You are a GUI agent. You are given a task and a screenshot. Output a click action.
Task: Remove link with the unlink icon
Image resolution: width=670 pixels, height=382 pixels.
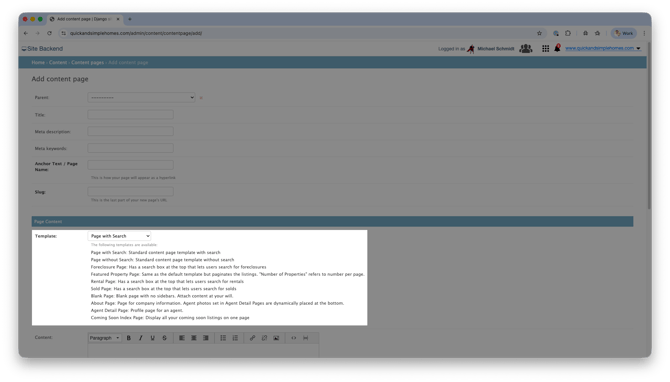(264, 338)
